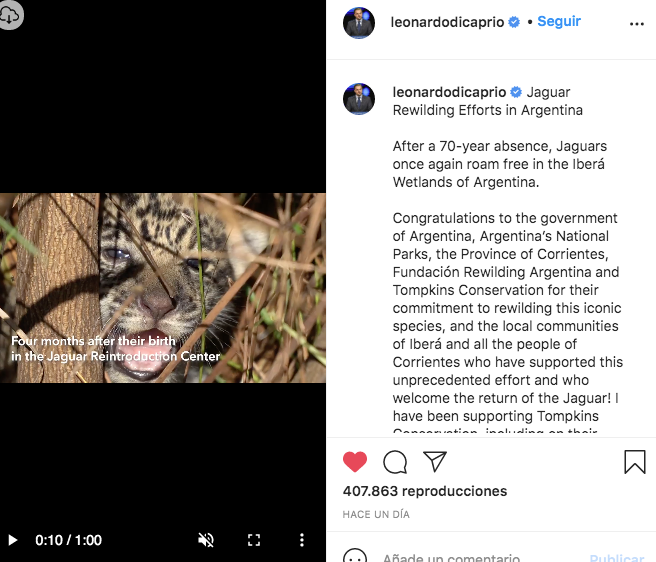Open comments with speech bubble icon
This screenshot has width=656, height=562.
395,461
